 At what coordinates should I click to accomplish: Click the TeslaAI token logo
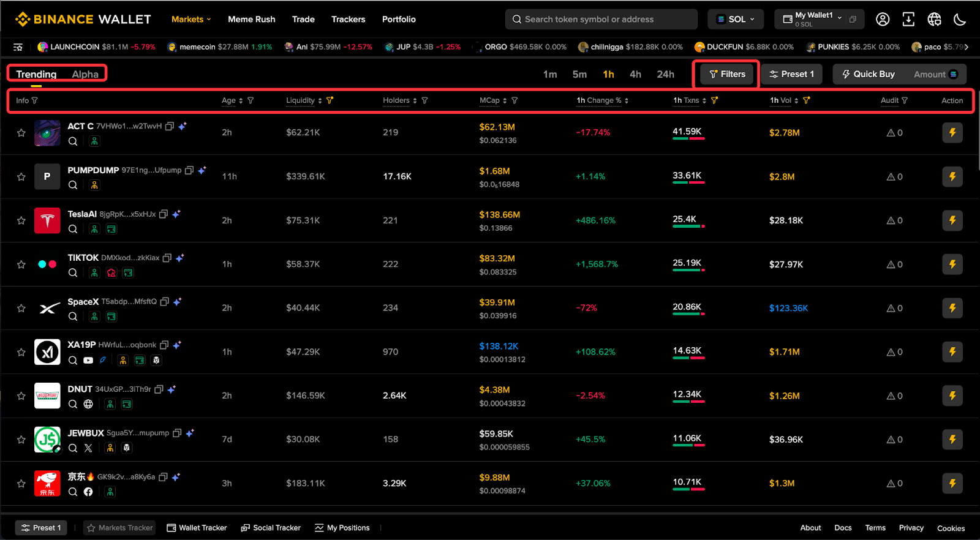click(x=47, y=220)
